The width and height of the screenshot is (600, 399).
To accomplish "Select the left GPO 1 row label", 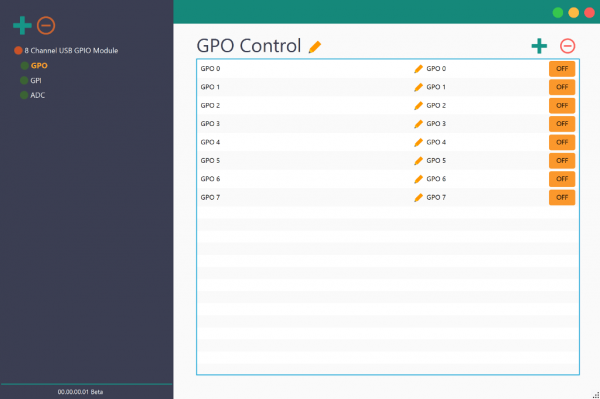I will click(210, 87).
